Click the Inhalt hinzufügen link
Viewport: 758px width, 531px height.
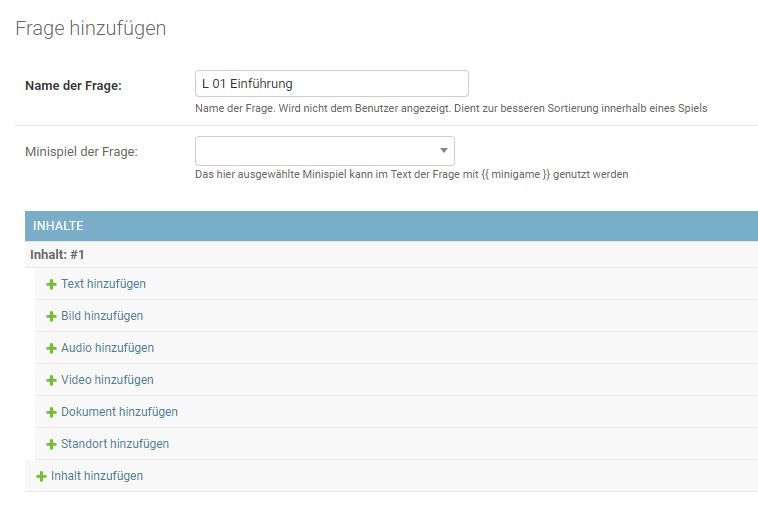[x=97, y=476]
